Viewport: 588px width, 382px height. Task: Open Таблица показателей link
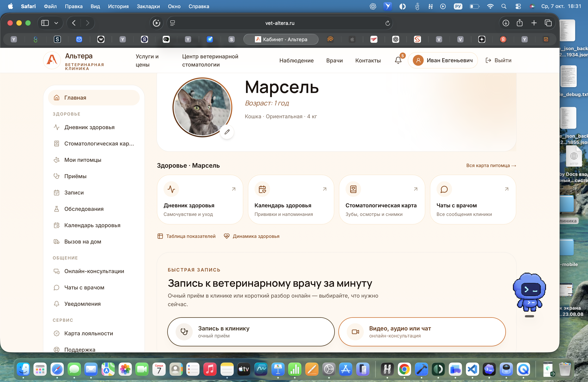[186, 236]
